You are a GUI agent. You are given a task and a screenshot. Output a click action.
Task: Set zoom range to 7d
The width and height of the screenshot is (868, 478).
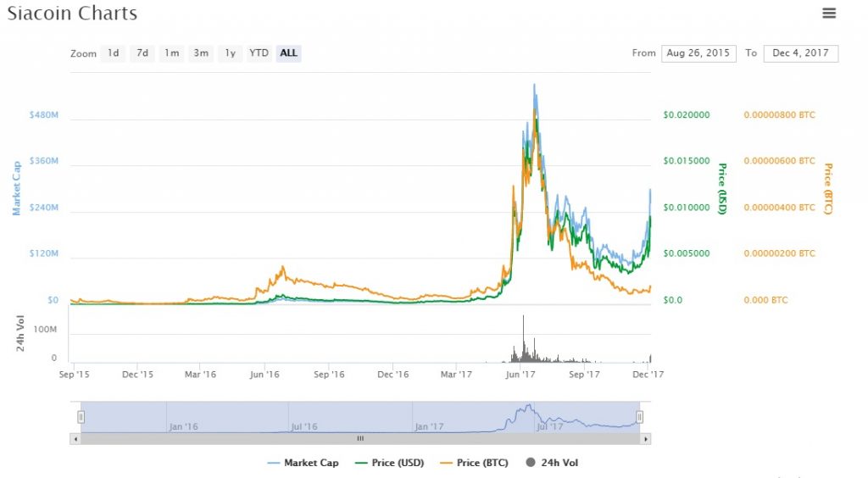[142, 53]
